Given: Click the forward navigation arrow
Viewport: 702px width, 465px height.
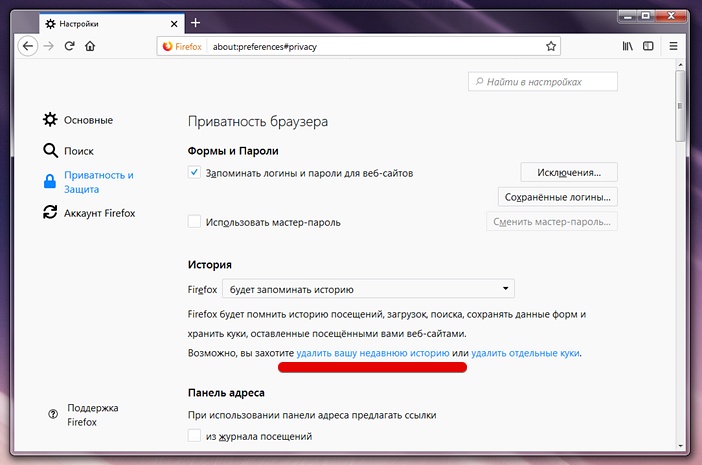Looking at the screenshot, I should click(49, 46).
